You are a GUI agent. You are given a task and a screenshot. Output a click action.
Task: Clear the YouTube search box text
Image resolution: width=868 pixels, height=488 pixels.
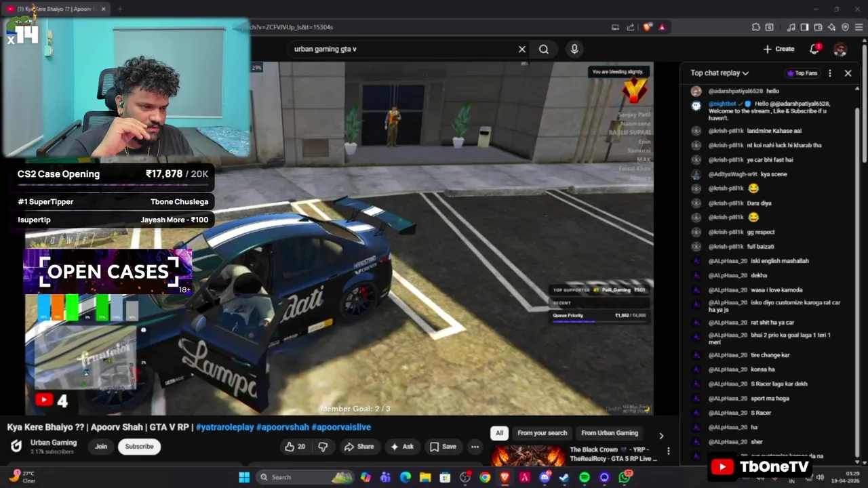[522, 49]
